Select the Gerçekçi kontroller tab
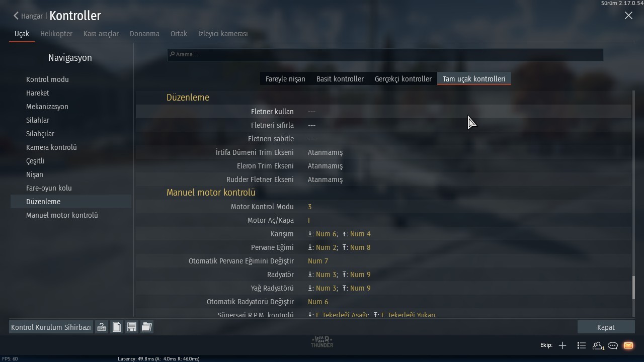The width and height of the screenshot is (644, 362). 403,79
